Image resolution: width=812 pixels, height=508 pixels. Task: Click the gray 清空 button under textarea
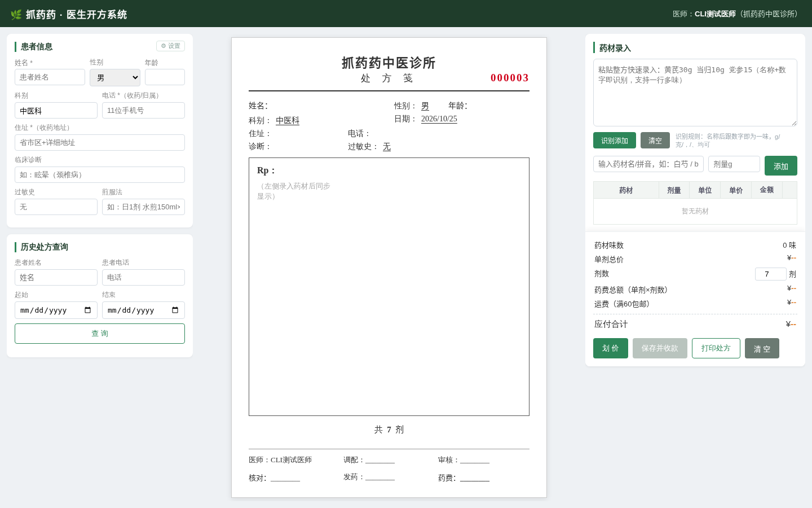pyautogui.click(x=655, y=141)
